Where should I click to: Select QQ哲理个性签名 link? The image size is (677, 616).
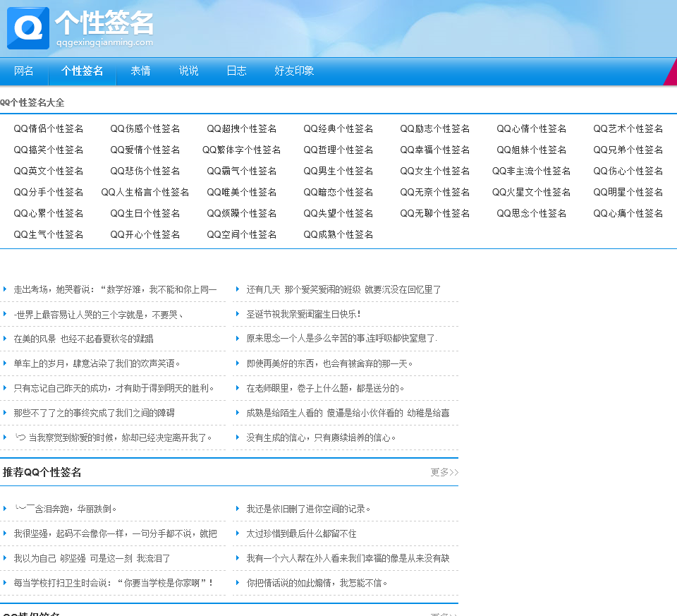pyautogui.click(x=338, y=150)
